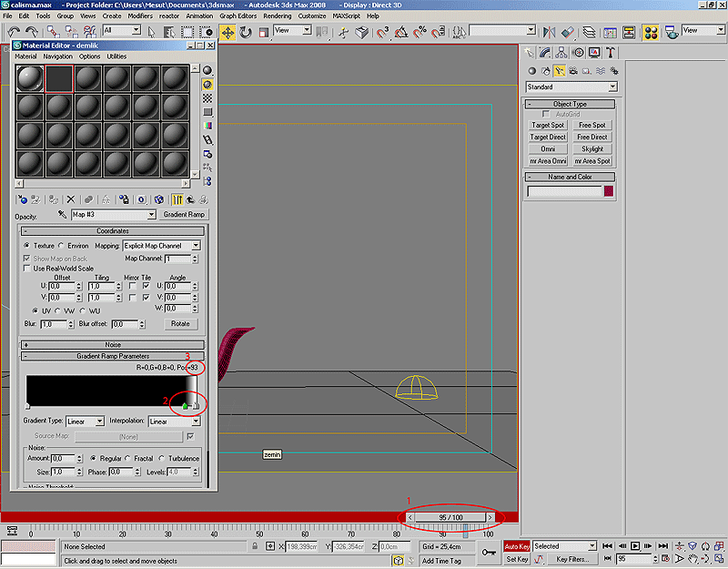Expand the Noise rollout

point(112,345)
